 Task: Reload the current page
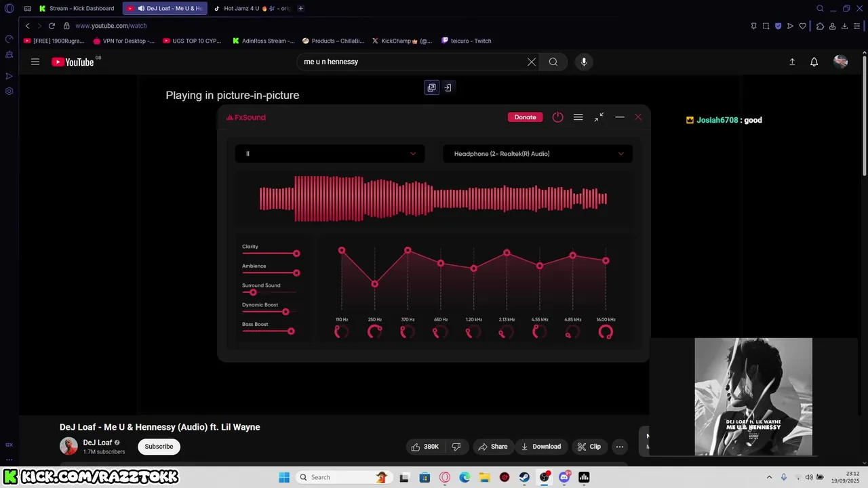(x=52, y=26)
